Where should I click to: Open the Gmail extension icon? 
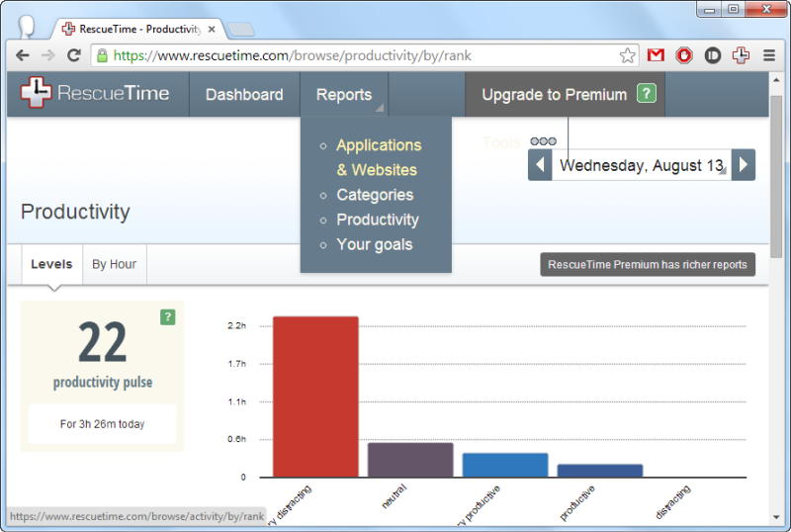pyautogui.click(x=656, y=55)
